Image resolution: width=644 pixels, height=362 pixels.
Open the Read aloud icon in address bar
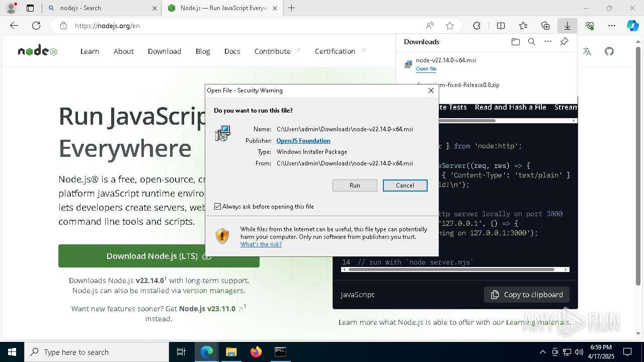(x=430, y=26)
